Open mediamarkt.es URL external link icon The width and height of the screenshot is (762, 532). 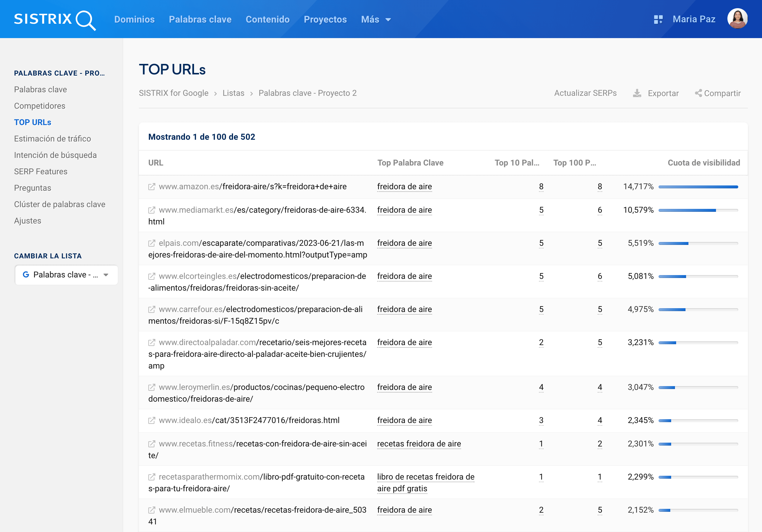click(152, 210)
